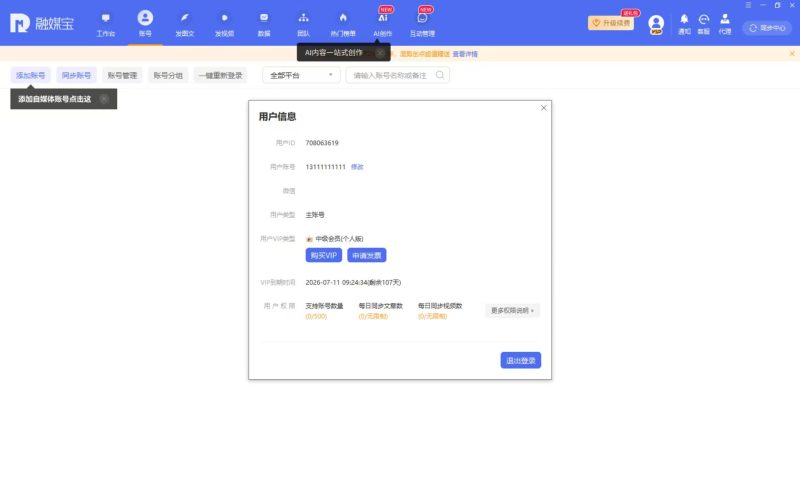Click the 每日同步视频数 permission label
The height and width of the screenshot is (479, 800).
pyautogui.click(x=440, y=306)
